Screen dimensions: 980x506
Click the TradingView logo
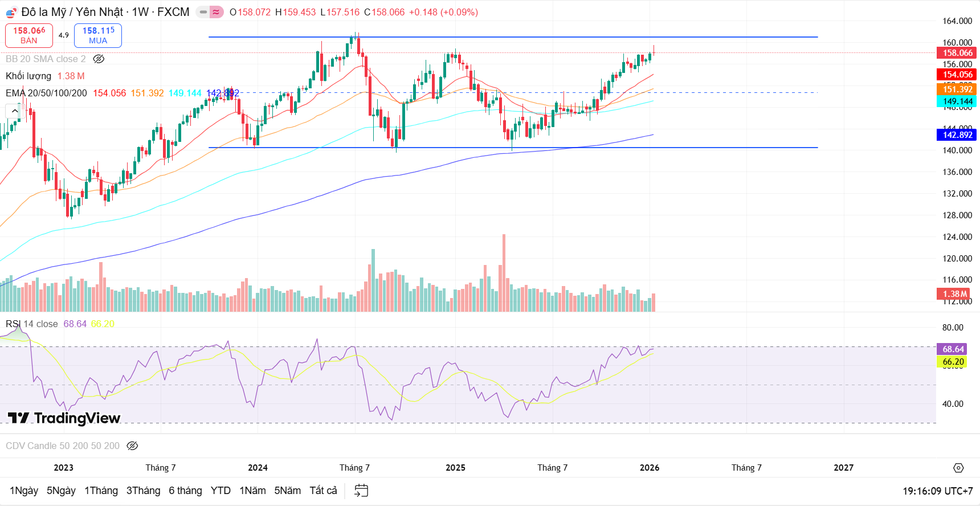tap(64, 418)
